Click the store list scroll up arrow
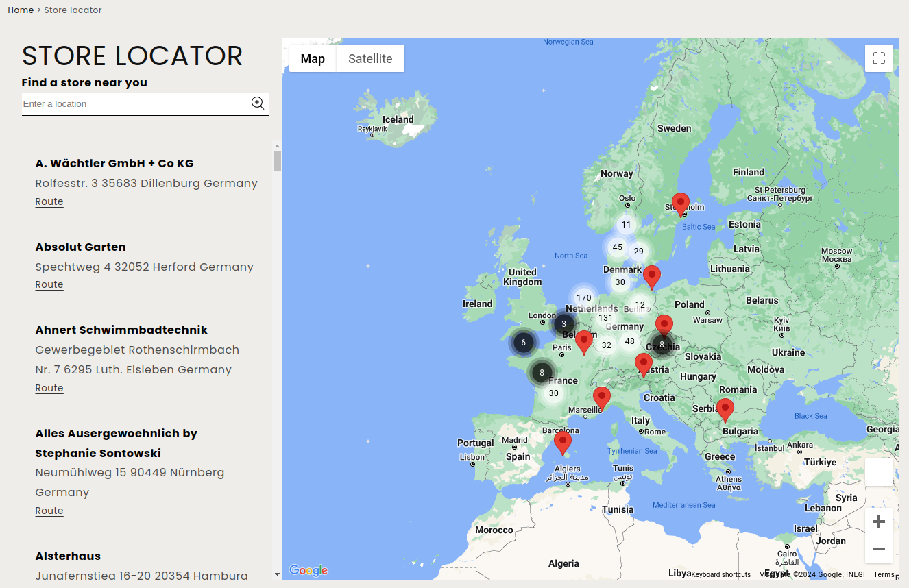This screenshot has width=909, height=588. (277, 146)
